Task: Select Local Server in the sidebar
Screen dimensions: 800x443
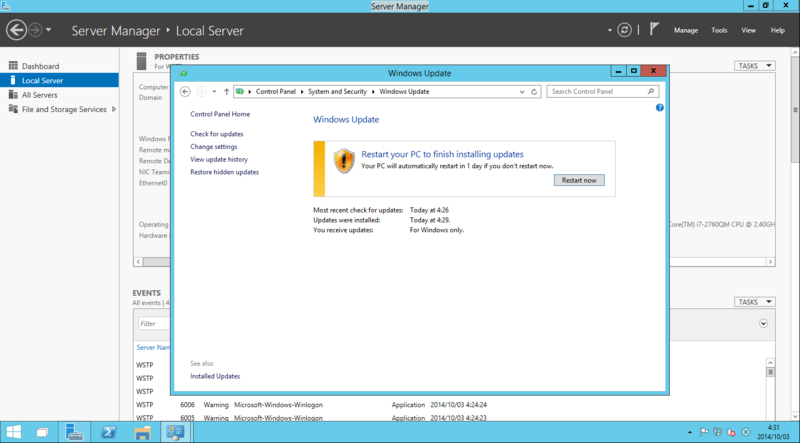Action: tap(59, 80)
